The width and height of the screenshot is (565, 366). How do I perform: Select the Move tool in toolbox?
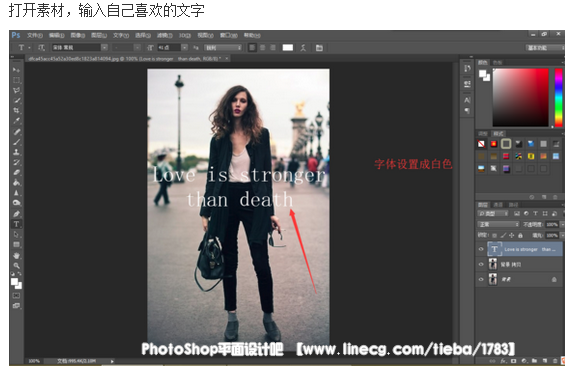[x=16, y=70]
